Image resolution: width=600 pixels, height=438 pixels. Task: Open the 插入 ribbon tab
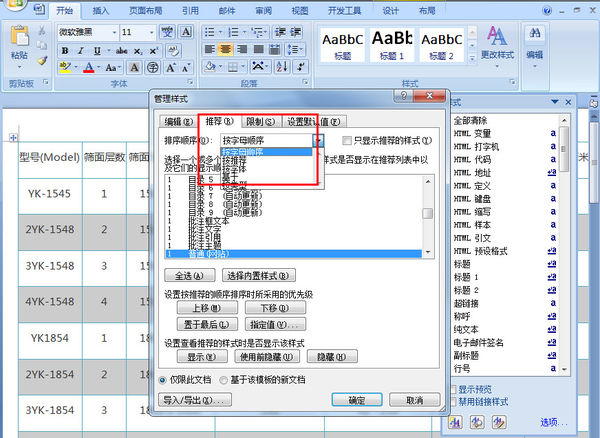click(x=101, y=11)
